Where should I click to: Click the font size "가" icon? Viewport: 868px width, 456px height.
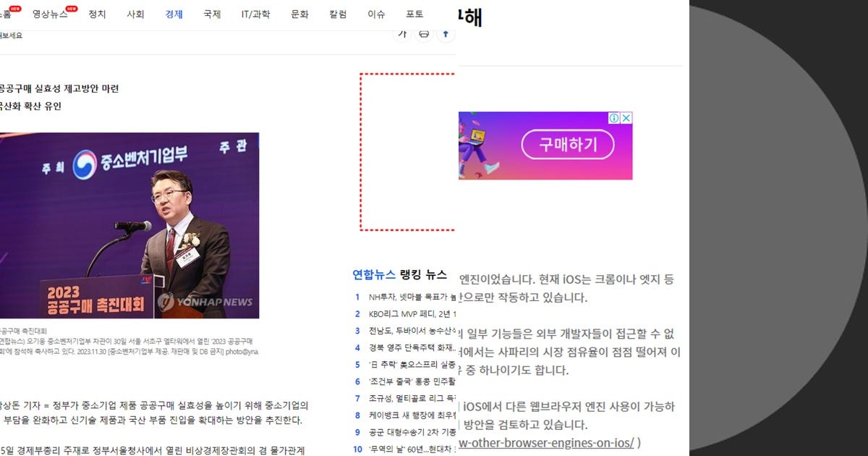coord(402,33)
